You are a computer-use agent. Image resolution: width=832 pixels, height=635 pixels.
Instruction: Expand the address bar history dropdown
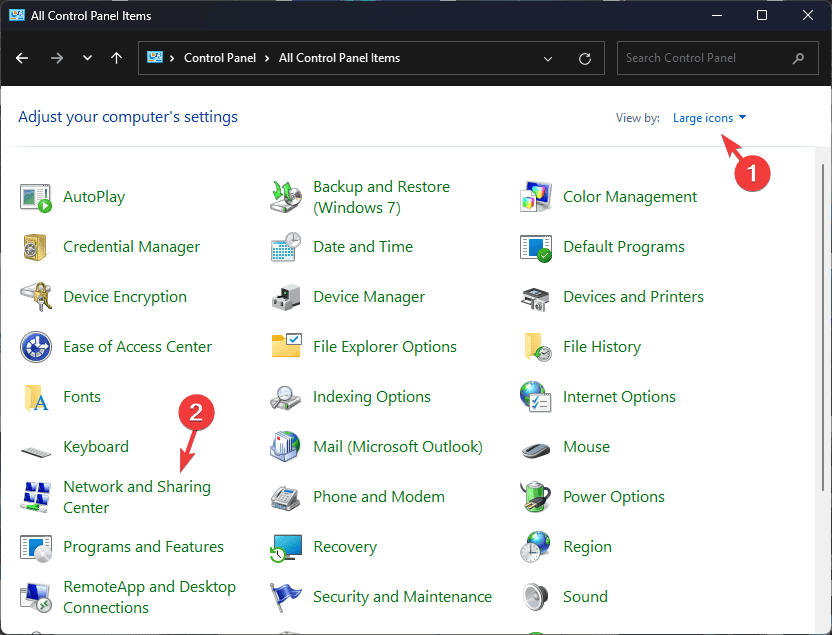click(x=548, y=58)
